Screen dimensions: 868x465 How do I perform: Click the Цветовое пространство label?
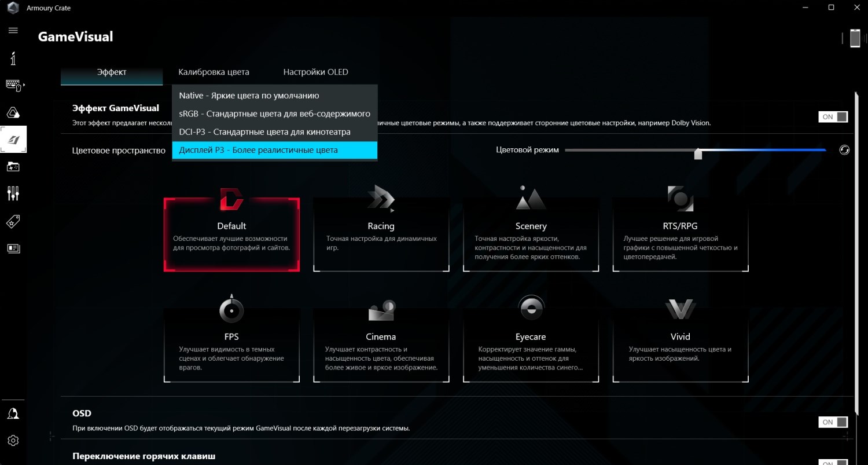[119, 151]
